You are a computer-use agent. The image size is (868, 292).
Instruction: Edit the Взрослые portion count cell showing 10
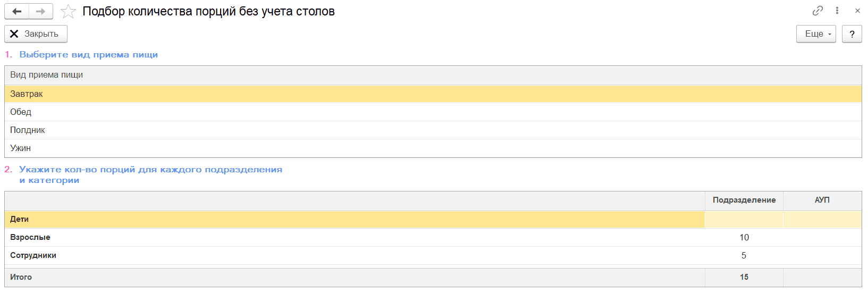pos(744,237)
